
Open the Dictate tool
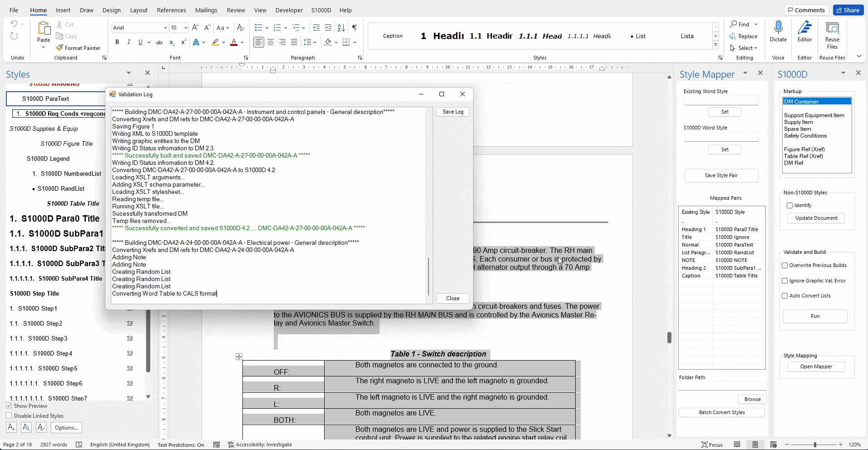pos(778,31)
